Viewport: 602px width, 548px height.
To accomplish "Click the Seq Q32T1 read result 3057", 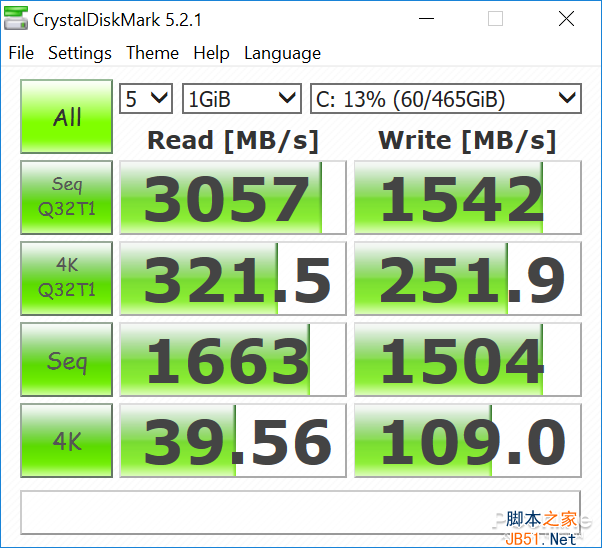I will click(233, 197).
